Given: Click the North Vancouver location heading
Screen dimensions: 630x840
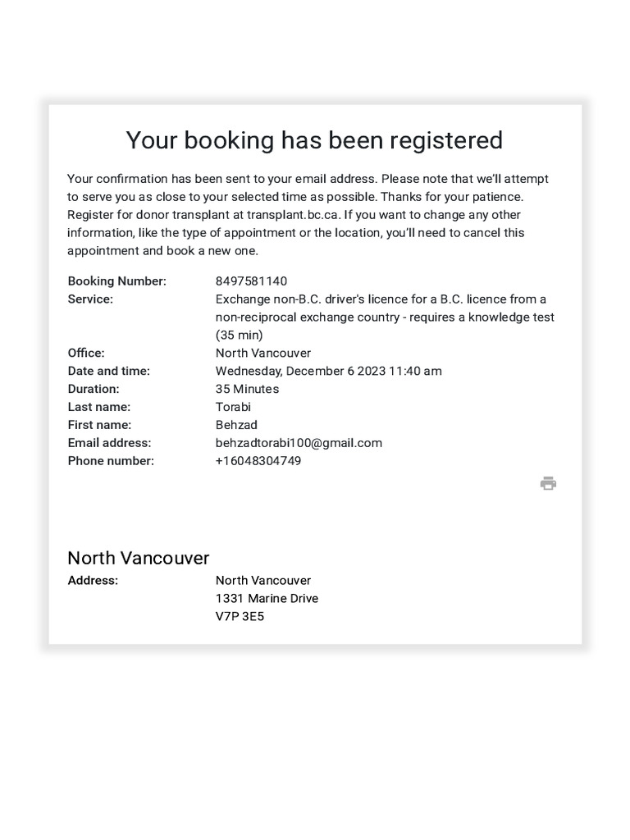Looking at the screenshot, I should point(138,558).
